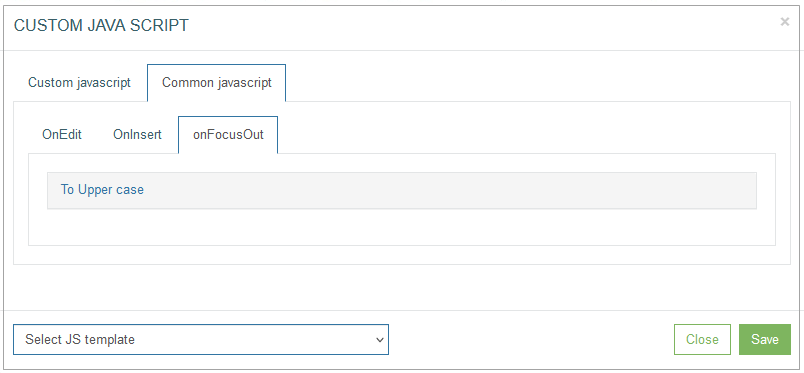
Task: Click the X icon at dialog header
Action: [785, 22]
